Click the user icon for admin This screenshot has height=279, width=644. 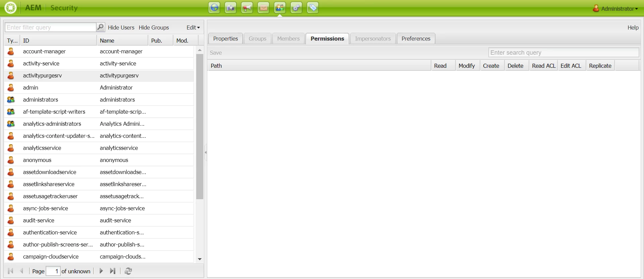tap(11, 88)
